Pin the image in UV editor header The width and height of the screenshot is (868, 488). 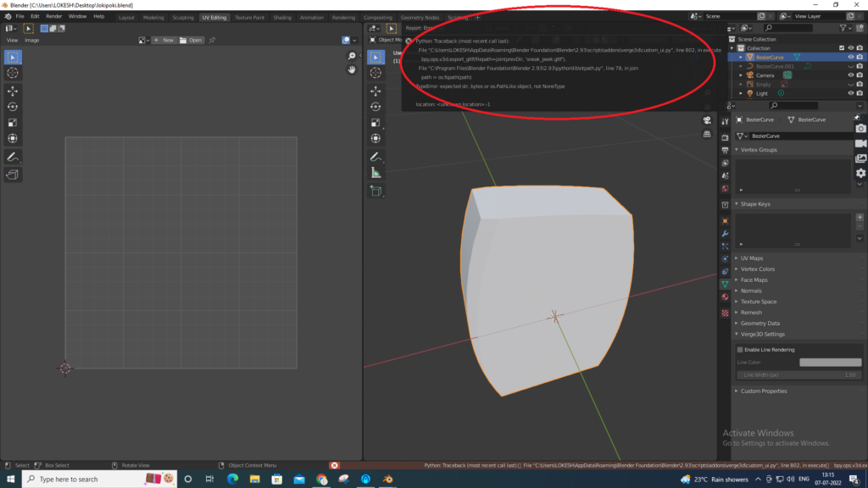click(x=212, y=40)
